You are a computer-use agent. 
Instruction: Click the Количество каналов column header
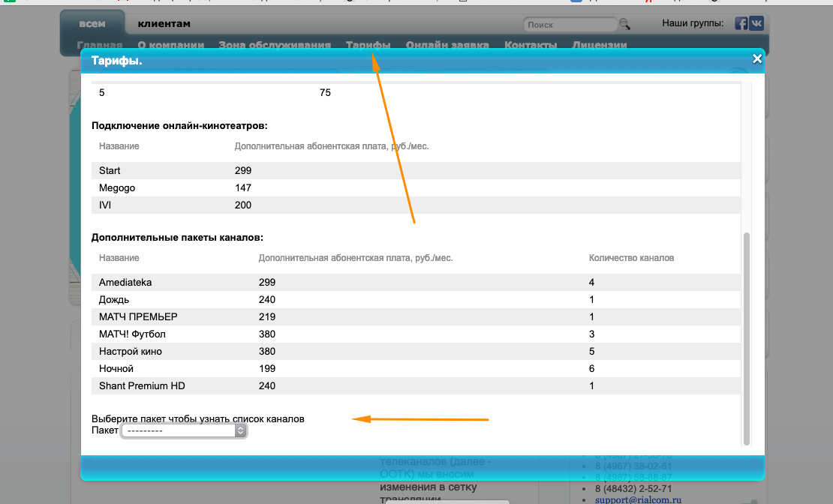coord(631,258)
